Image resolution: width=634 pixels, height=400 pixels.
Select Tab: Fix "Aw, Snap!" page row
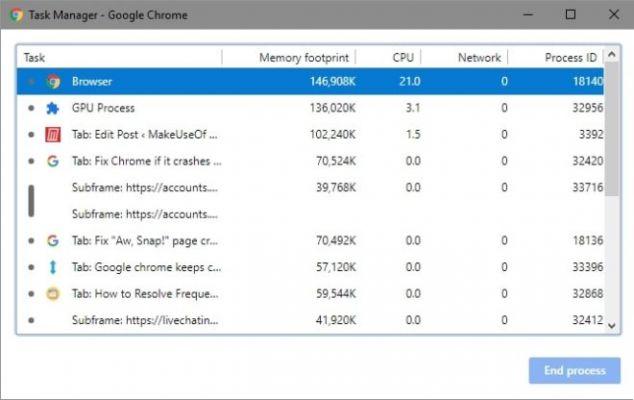point(310,241)
